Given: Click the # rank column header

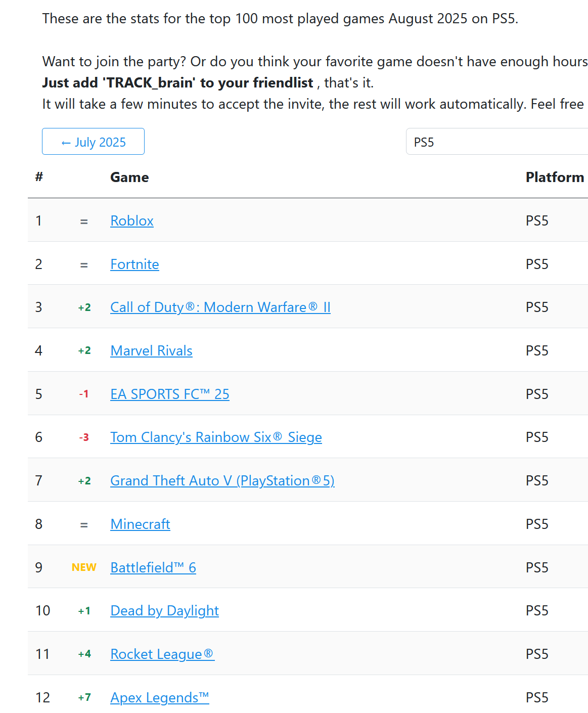Looking at the screenshot, I should pos(39,177).
